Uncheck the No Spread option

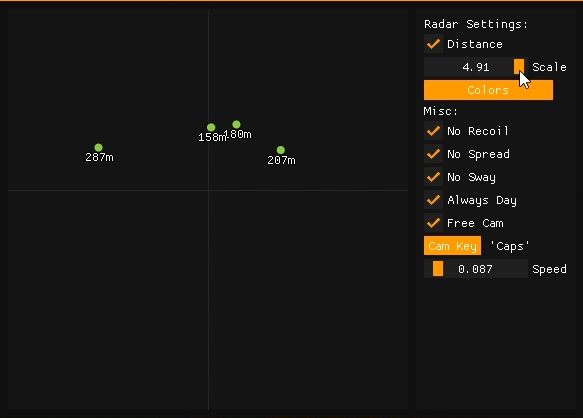[434, 154]
